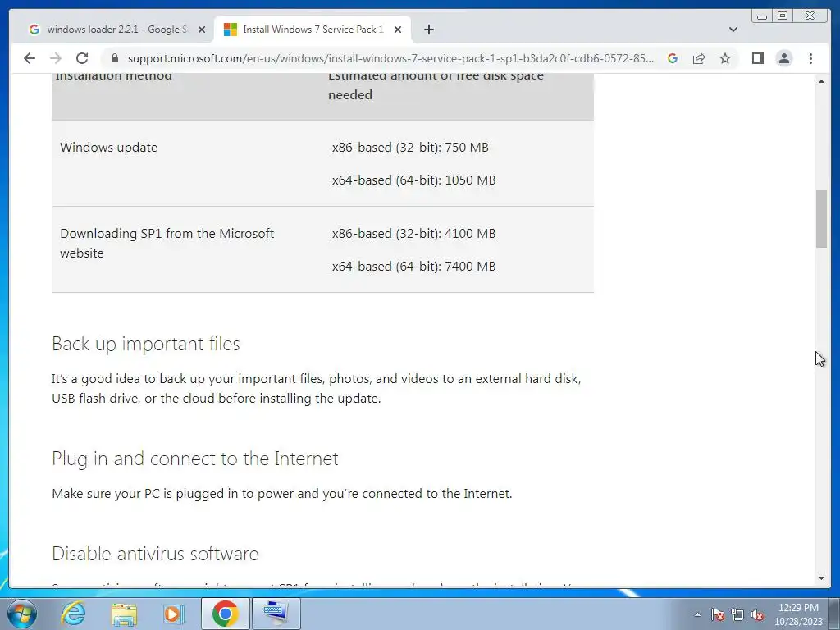Launch Internet Explorer from the taskbar
Image resolution: width=840 pixels, height=630 pixels.
point(73,614)
